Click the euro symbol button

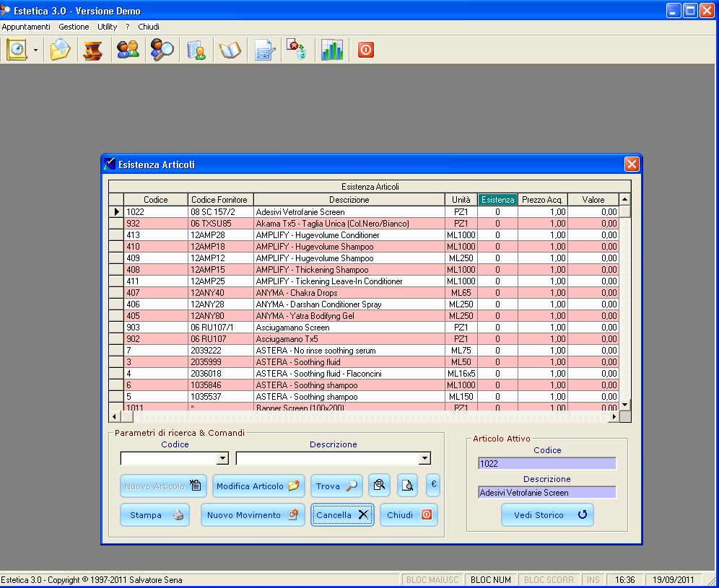pos(433,486)
